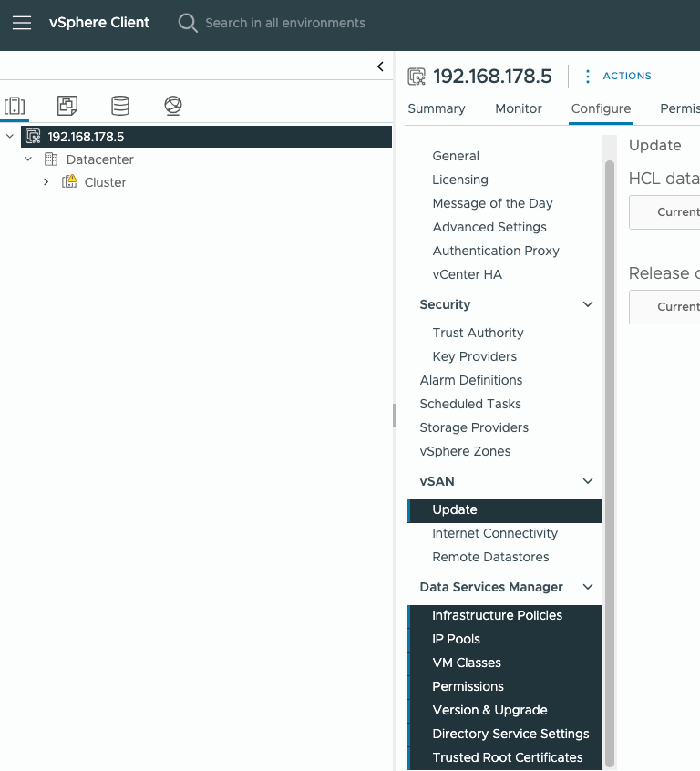The width and height of the screenshot is (700, 771).
Task: Switch to Storage inventory view
Action: (x=120, y=106)
